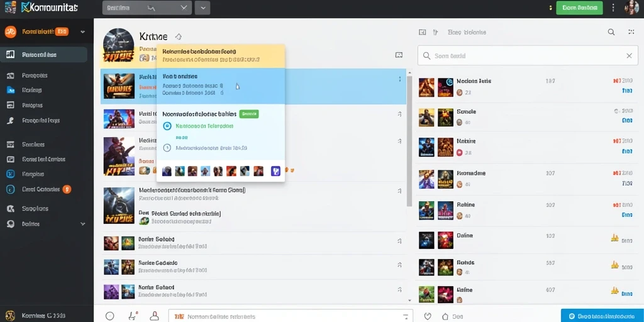The width and height of the screenshot is (644, 322).
Task: Click the thumbnail on the blue highlighted row
Action: [x=119, y=86]
